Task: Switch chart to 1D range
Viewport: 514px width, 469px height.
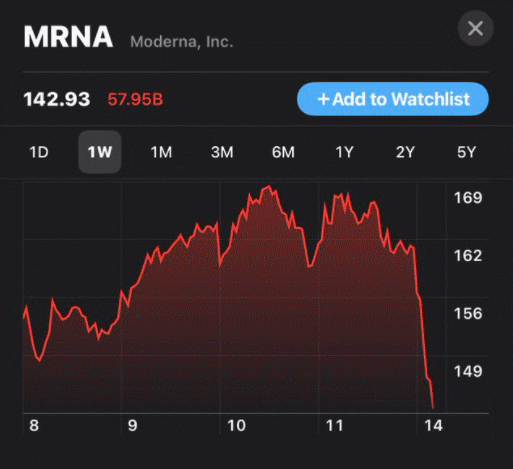Action: (39, 152)
